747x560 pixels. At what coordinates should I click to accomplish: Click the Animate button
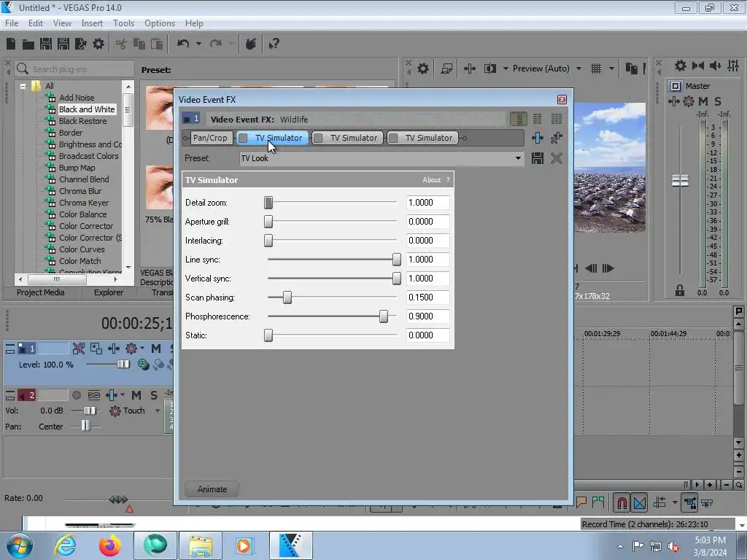[x=212, y=489]
